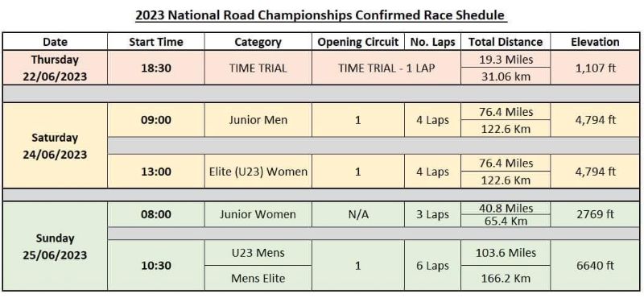The image size is (644, 298).
Task: Click the Elite (U23) Women category cell
Action: pyautogui.click(x=258, y=172)
